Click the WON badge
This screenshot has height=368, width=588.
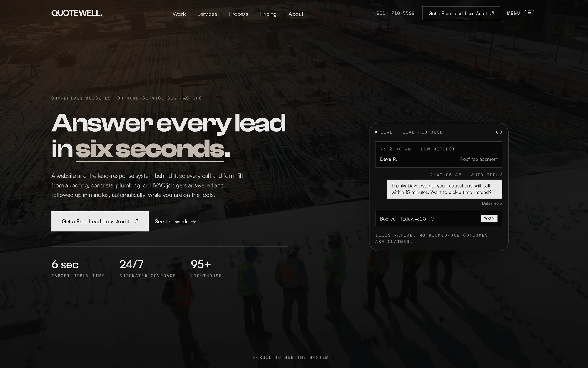[489, 218]
